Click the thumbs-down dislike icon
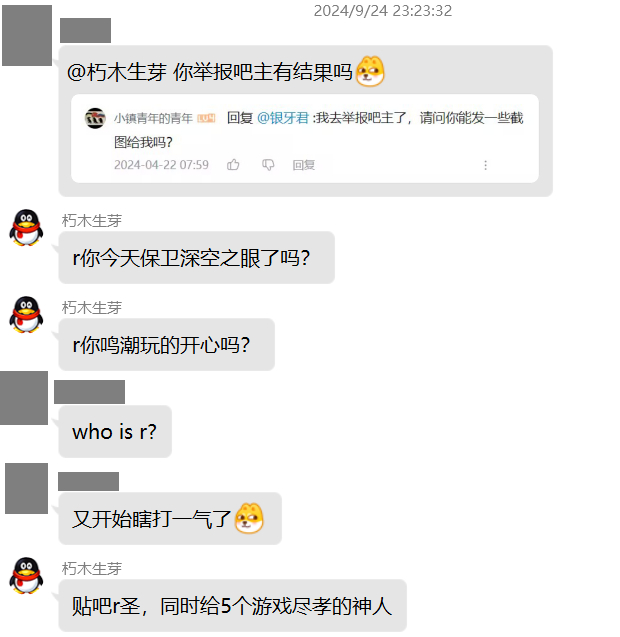 (268, 165)
